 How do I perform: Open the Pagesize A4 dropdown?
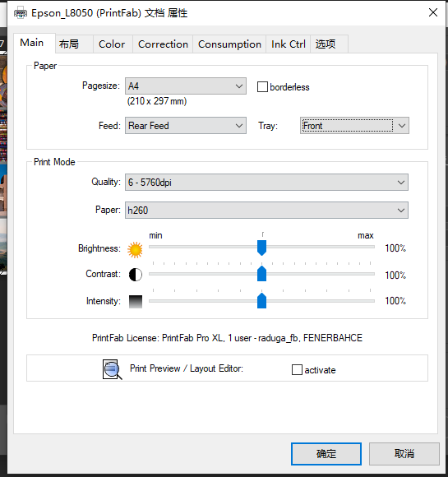pos(186,86)
